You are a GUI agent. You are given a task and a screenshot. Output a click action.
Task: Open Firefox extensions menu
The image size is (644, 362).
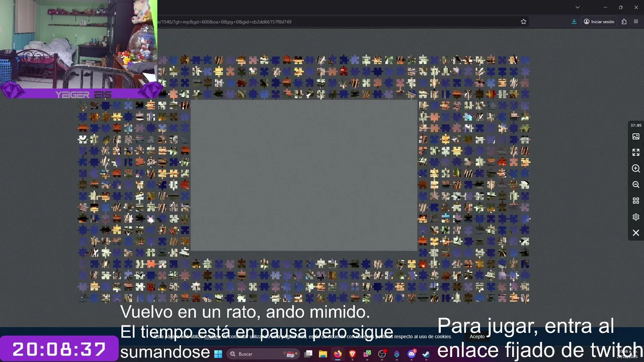point(624,22)
